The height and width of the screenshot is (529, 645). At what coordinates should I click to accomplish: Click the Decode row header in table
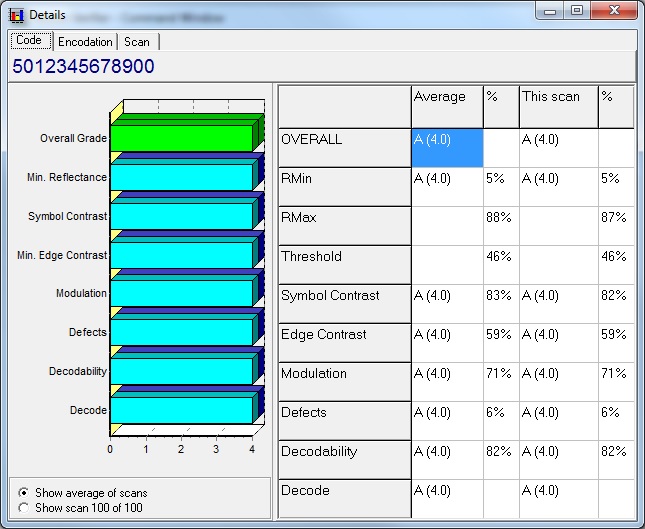pyautogui.click(x=345, y=499)
